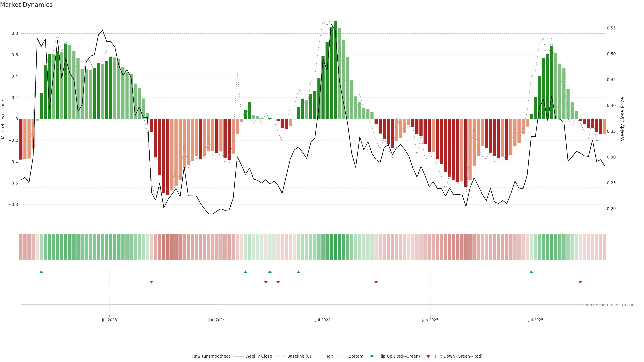Click Flip Down marker between Jul 2024 and Jan 2025
Viewport: 644px width, 362px height.
click(376, 282)
